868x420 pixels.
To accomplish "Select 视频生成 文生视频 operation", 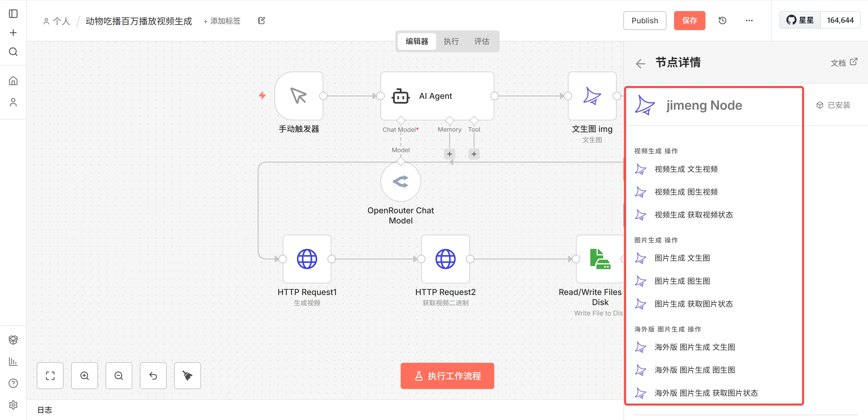I will tap(686, 169).
